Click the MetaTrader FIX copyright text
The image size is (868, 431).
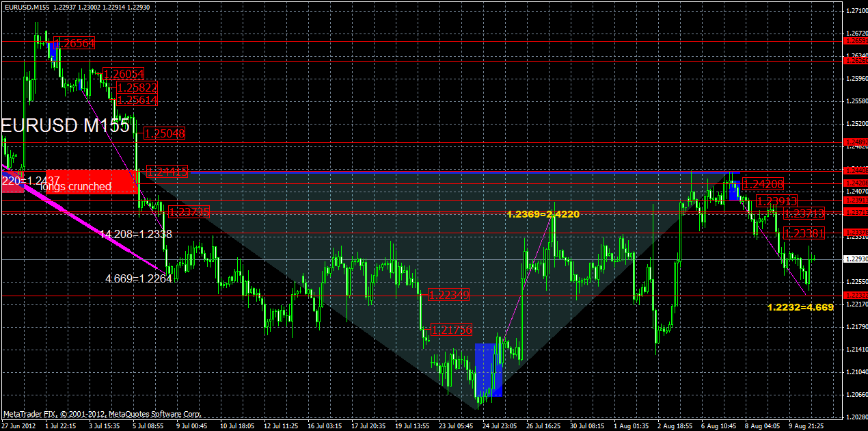(103, 414)
